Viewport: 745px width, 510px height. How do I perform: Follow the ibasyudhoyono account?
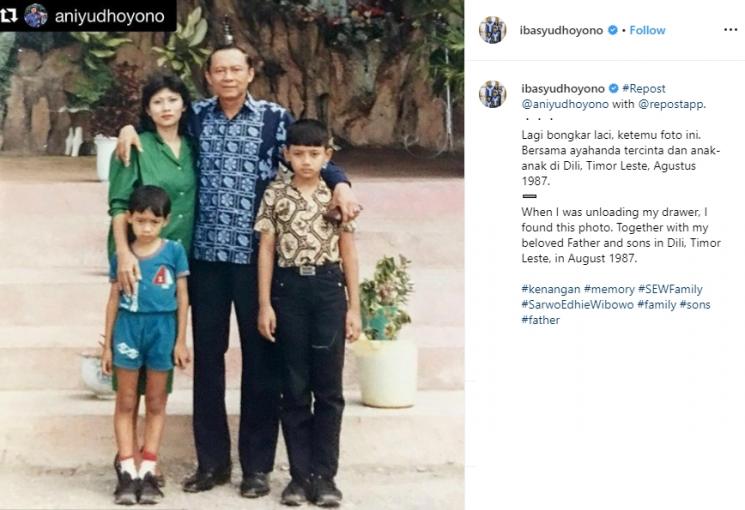[647, 30]
